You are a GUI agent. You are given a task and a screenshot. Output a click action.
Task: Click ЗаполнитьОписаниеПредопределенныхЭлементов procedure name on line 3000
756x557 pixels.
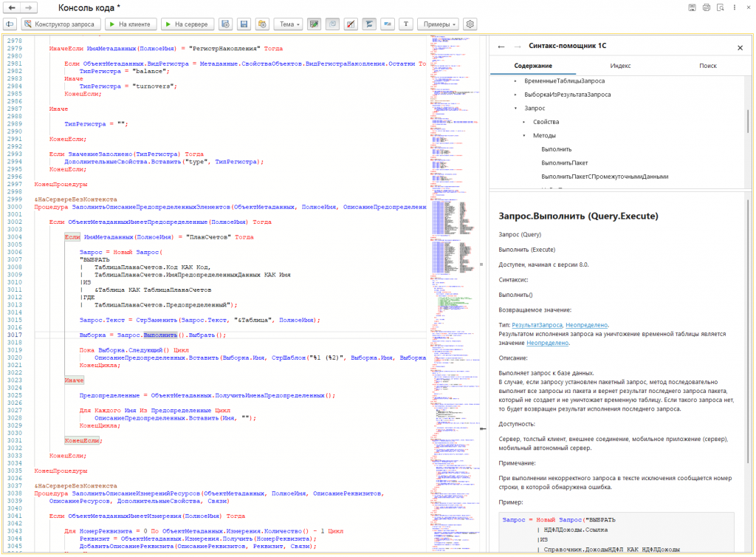(x=151, y=207)
